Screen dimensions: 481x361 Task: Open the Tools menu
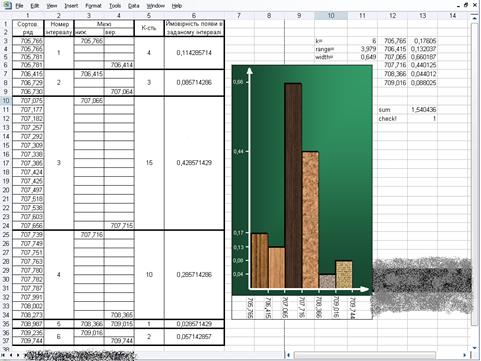115,6
